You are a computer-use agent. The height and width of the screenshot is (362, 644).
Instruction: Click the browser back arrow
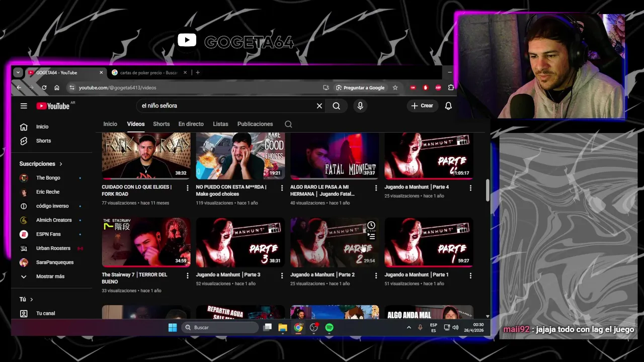pos(19,87)
